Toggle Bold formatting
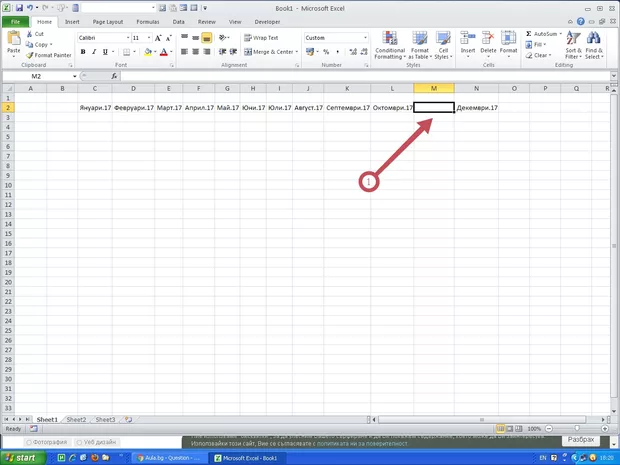Screen dimensions: 620x465 click(82, 52)
